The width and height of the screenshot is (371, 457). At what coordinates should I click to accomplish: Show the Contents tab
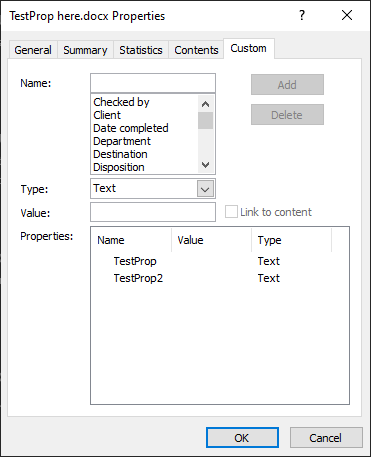tap(196, 50)
